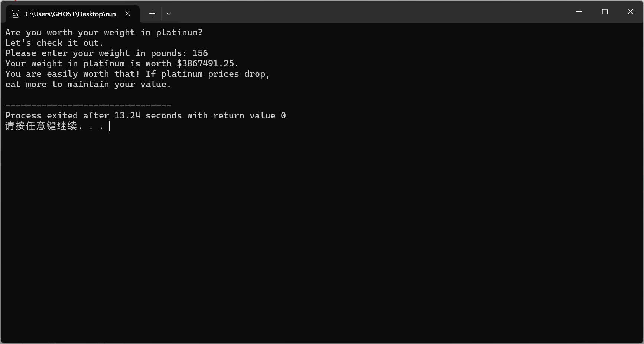Image resolution: width=644 pixels, height=344 pixels.
Task: Maximize the terminal window
Action: 605,12
